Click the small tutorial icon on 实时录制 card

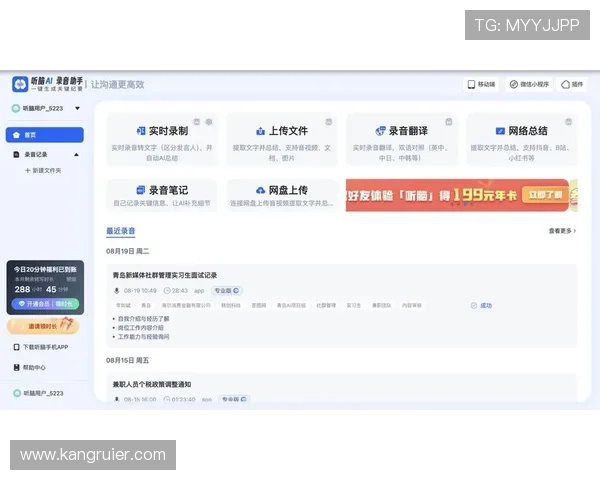(197, 122)
